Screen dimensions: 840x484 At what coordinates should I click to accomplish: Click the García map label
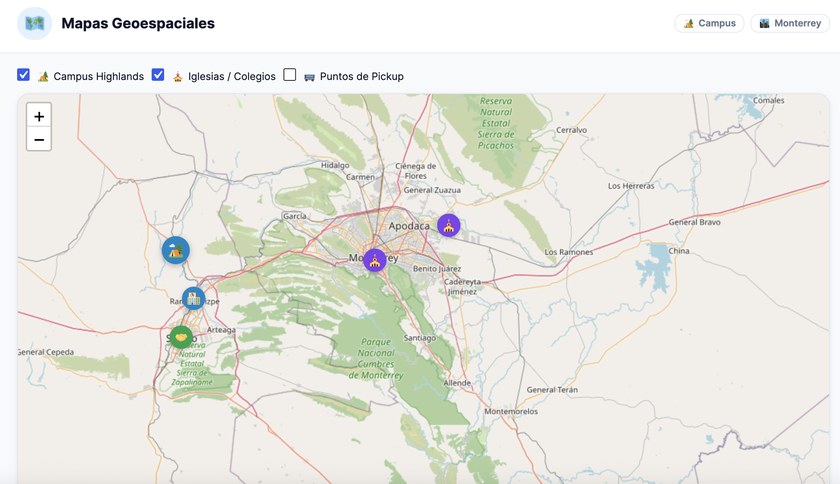(x=295, y=216)
